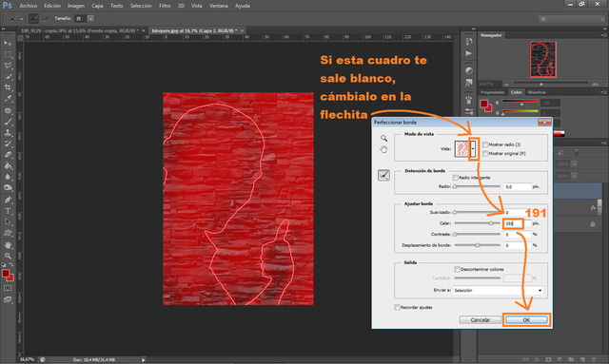Click the Vista preview thumbnail
The height and width of the screenshot is (364, 609).
462,148
